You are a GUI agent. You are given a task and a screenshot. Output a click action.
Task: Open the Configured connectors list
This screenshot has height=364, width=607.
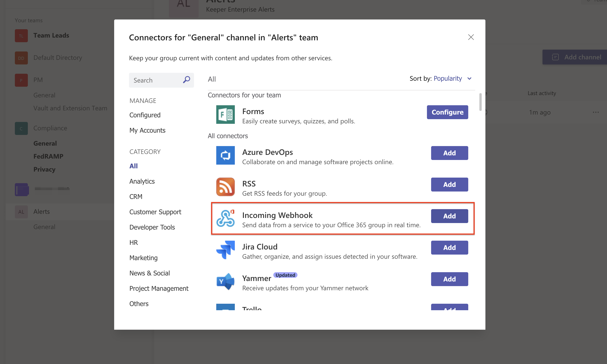145,115
